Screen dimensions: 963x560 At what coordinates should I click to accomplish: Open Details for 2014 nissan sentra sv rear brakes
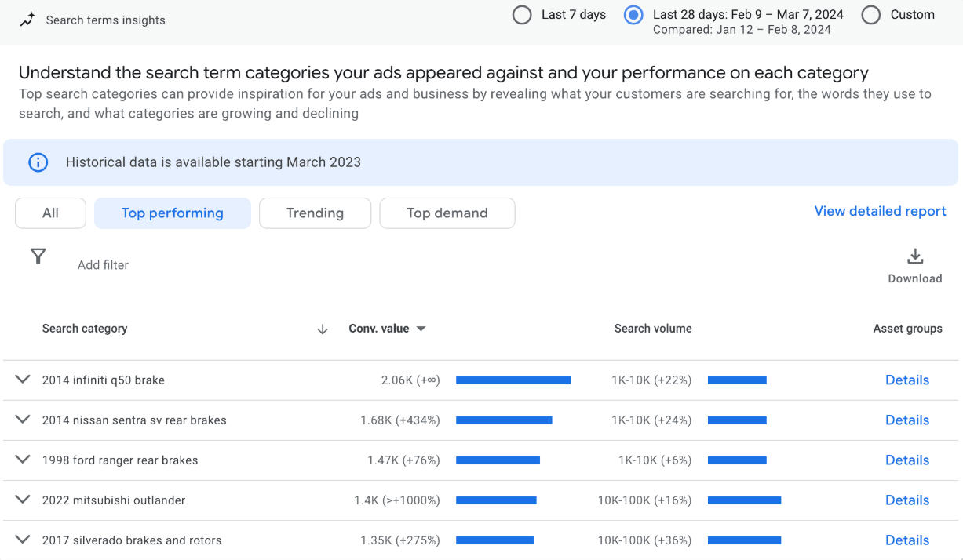click(x=907, y=420)
